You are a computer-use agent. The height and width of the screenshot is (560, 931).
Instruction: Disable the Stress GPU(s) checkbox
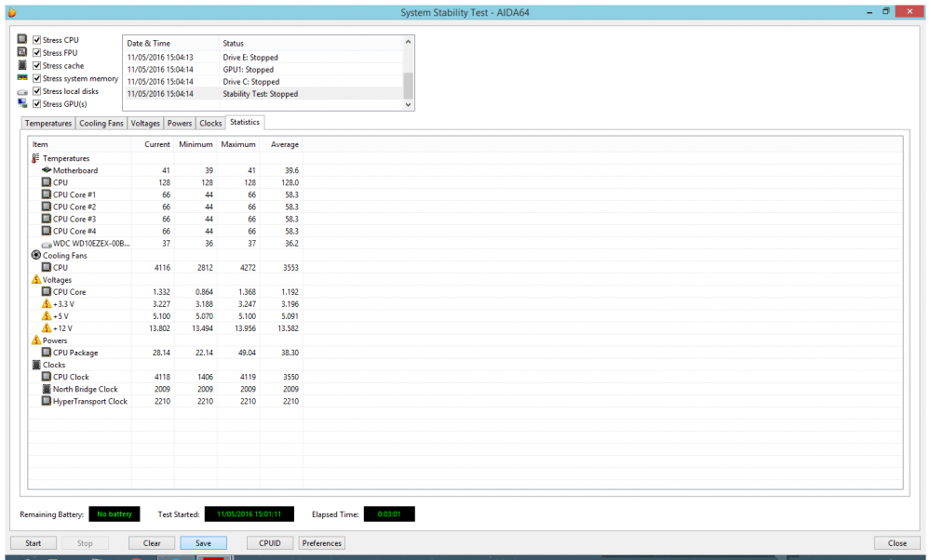point(36,104)
